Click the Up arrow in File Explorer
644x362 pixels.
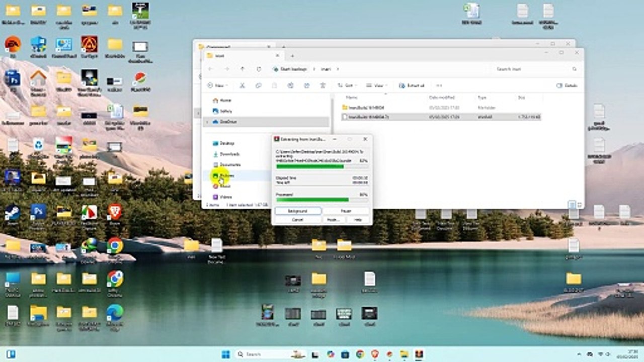(243, 69)
